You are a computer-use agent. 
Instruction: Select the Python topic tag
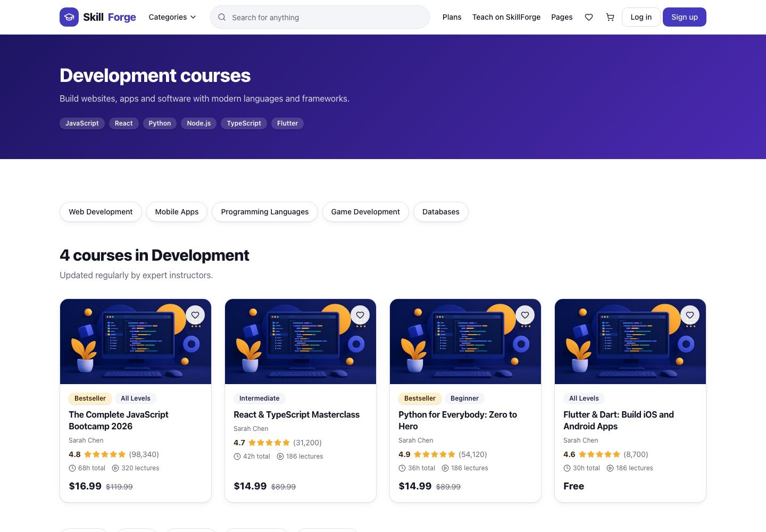tap(160, 123)
